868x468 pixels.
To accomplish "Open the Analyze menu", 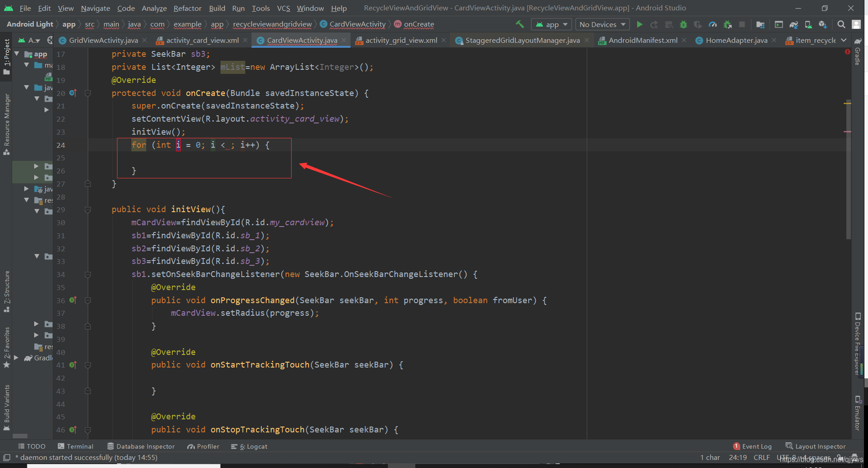I will [x=154, y=8].
